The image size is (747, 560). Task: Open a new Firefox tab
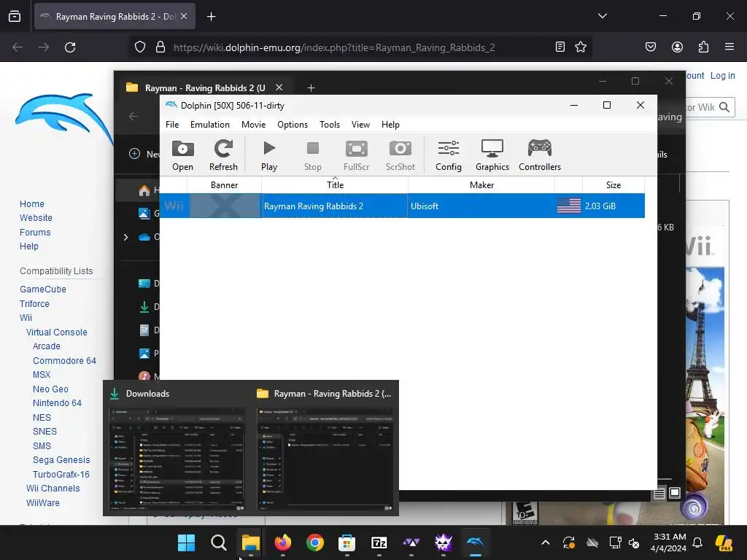tap(211, 17)
